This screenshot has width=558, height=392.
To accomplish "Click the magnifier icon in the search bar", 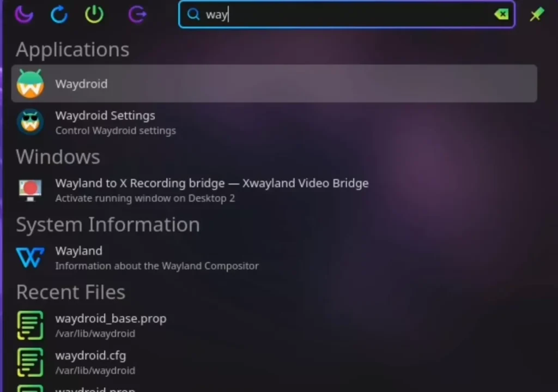I will 193,15.
